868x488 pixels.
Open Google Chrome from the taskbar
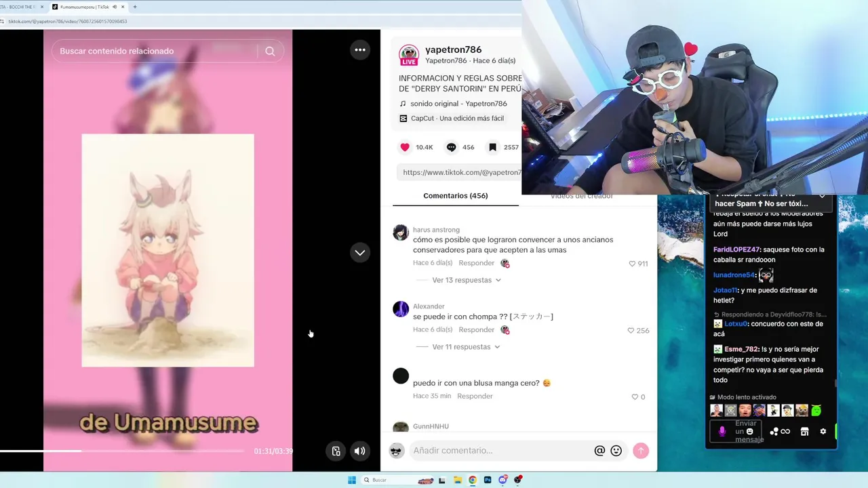point(473,480)
